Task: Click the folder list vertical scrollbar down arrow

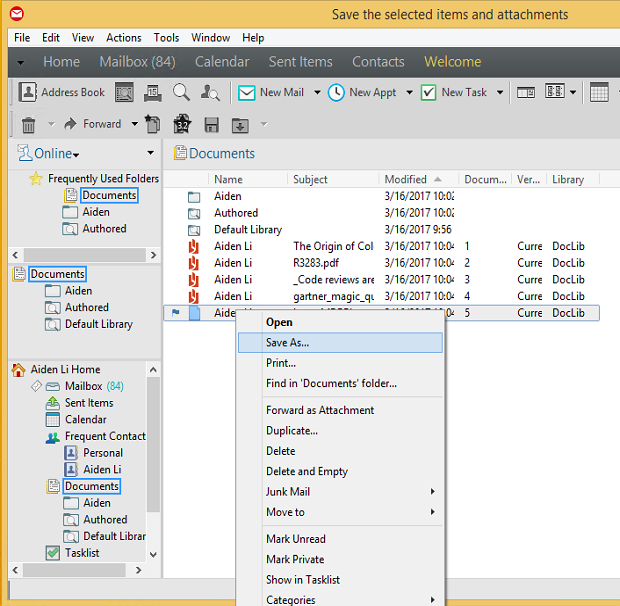Action: (x=153, y=553)
